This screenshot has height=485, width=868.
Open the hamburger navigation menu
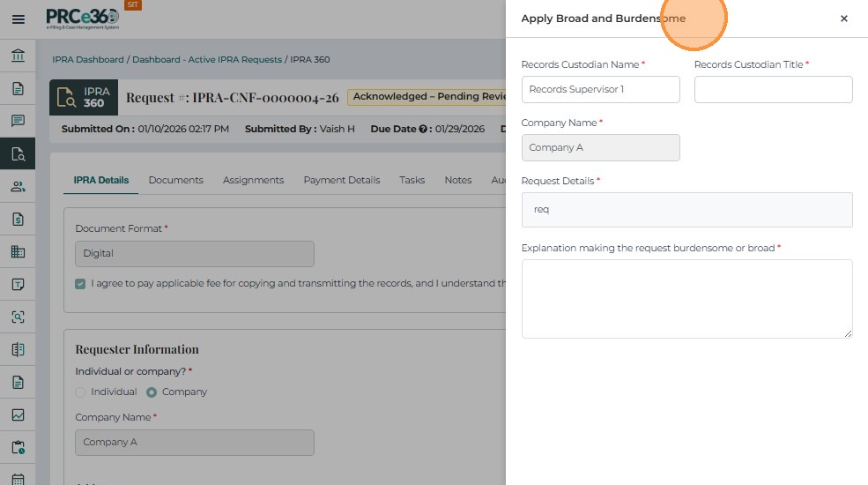click(18, 19)
